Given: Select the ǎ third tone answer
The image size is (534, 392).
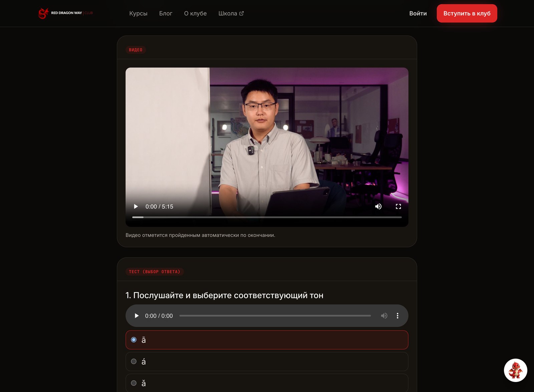Looking at the screenshot, I should (x=267, y=383).
